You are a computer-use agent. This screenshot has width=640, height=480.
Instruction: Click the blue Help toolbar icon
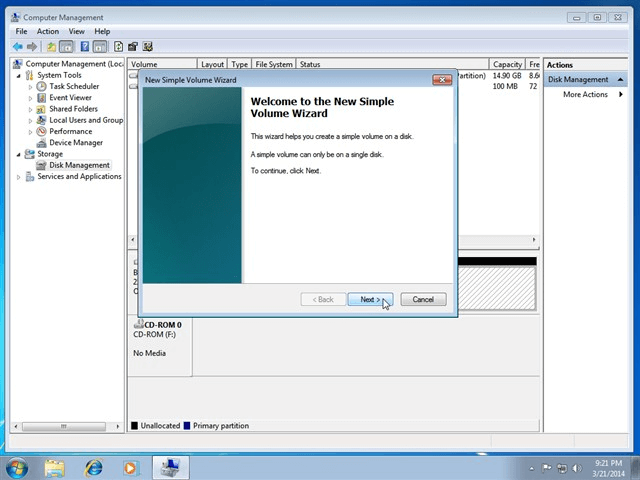(x=85, y=46)
